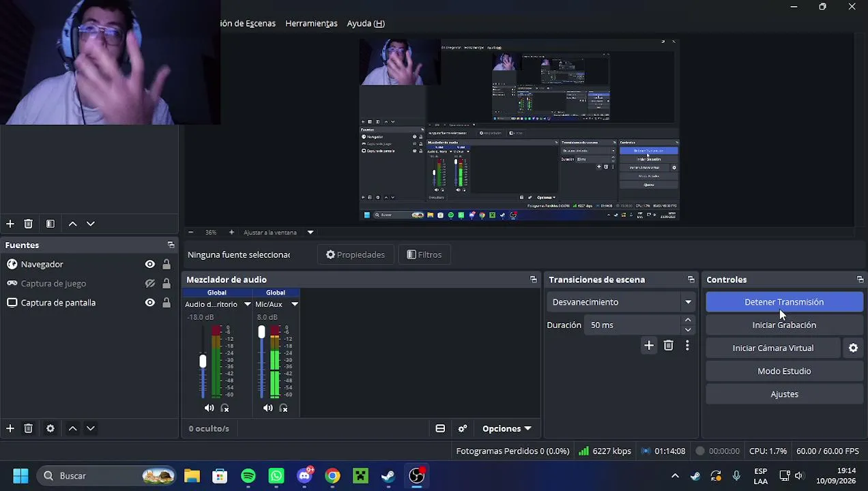Viewport: 868px width, 491px height.
Task: Show hidden system tray icons
Action: click(675, 476)
